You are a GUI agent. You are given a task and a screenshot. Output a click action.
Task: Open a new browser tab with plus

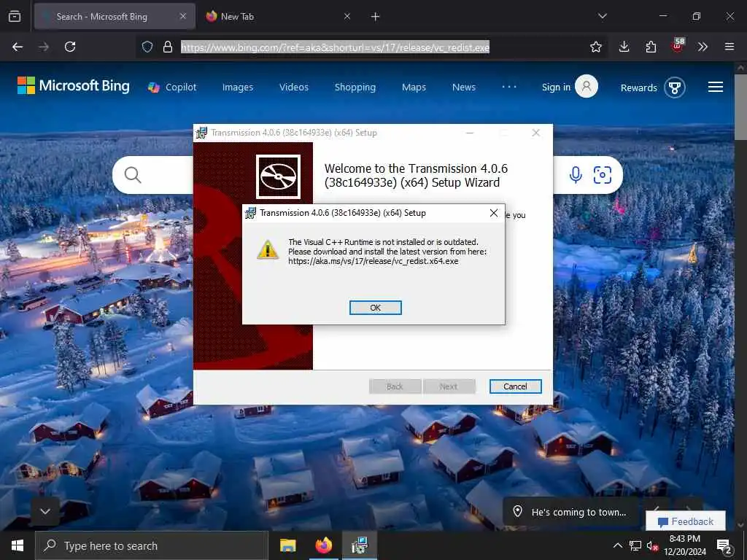coord(376,16)
